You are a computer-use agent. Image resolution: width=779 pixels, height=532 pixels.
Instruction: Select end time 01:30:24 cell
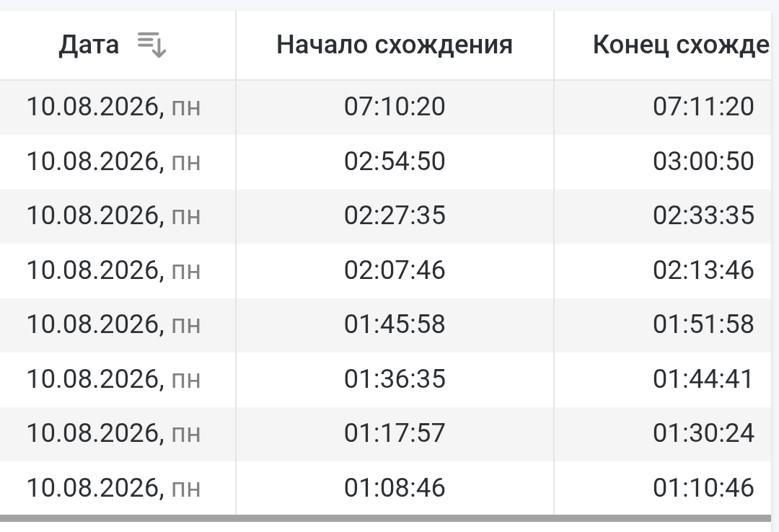click(703, 433)
